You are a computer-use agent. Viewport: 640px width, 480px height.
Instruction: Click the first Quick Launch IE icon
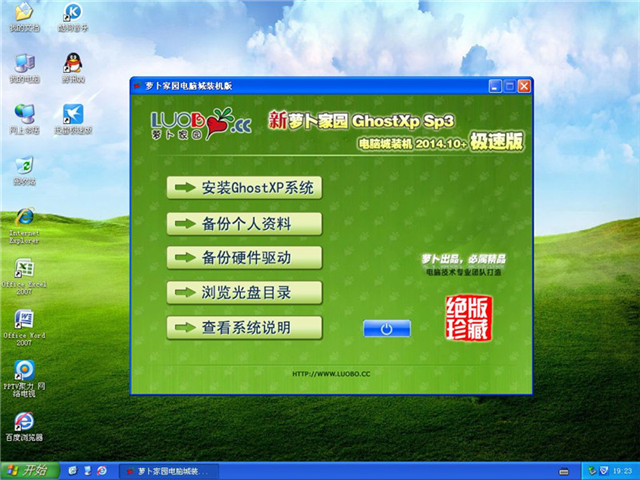73,471
